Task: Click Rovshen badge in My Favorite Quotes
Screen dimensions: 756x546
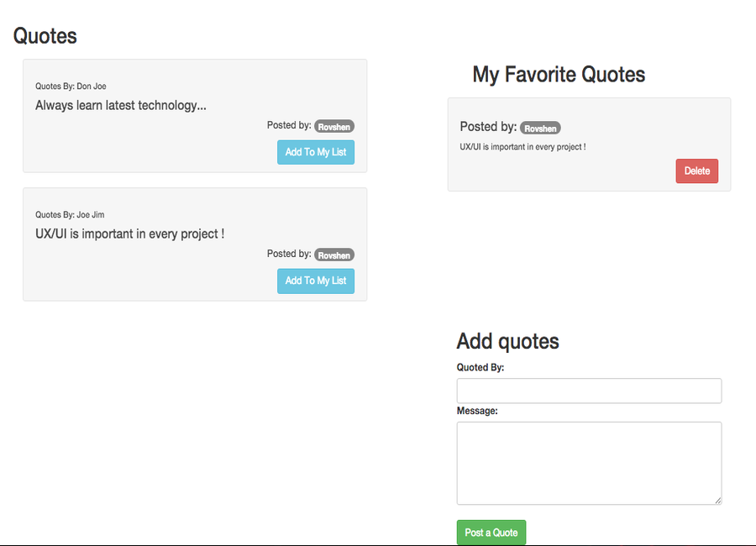Action: (540, 129)
